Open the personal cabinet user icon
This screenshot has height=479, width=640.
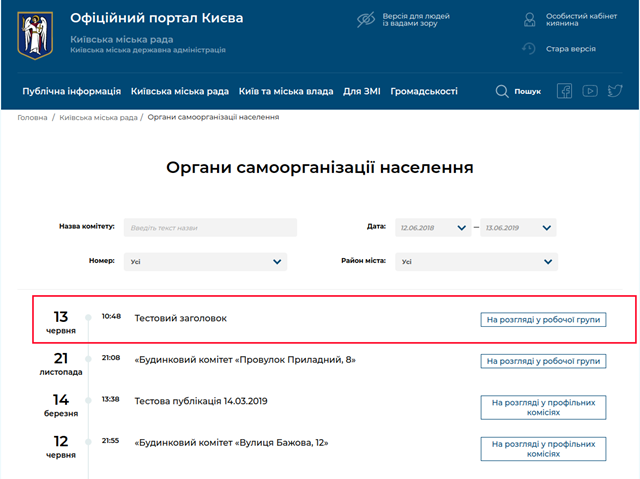530,19
